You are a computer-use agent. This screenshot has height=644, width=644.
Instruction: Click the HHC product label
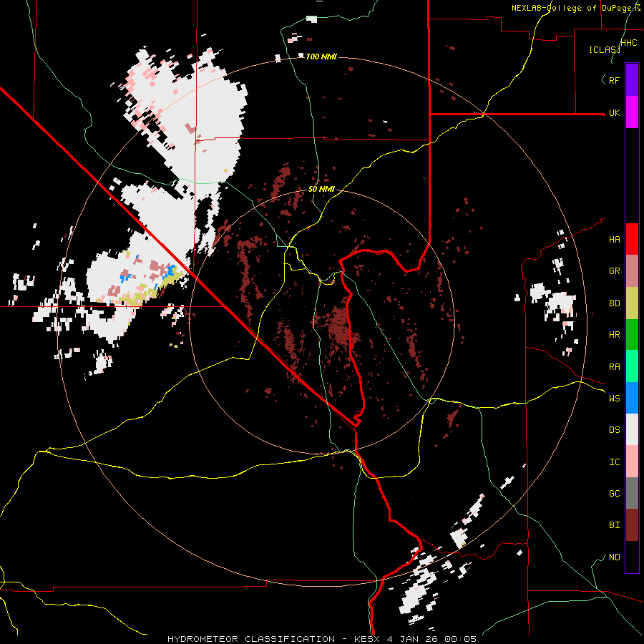coord(629,43)
